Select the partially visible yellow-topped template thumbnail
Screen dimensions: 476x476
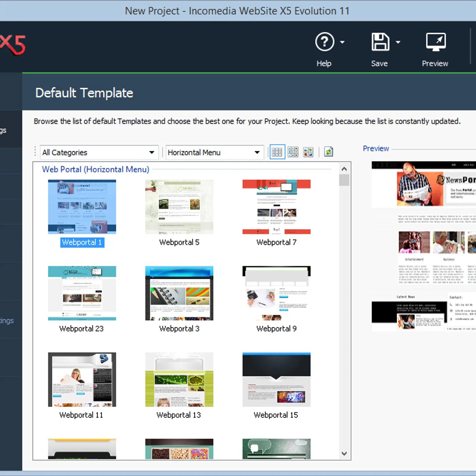click(82, 449)
